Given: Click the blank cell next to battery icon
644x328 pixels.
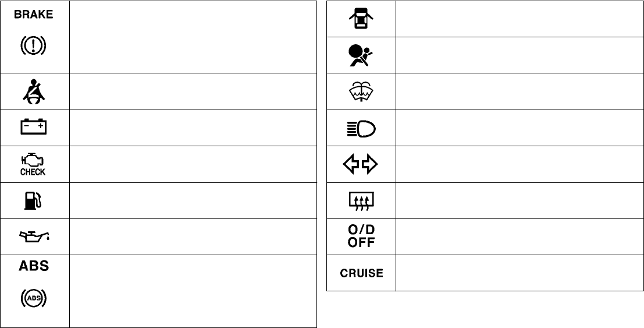Looking at the screenshot, I should coord(193,128).
